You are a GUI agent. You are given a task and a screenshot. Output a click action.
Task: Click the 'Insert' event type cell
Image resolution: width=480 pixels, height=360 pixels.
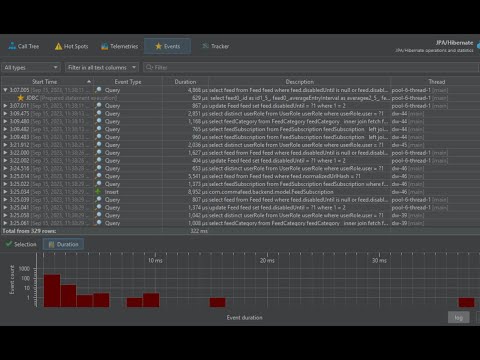(112, 192)
